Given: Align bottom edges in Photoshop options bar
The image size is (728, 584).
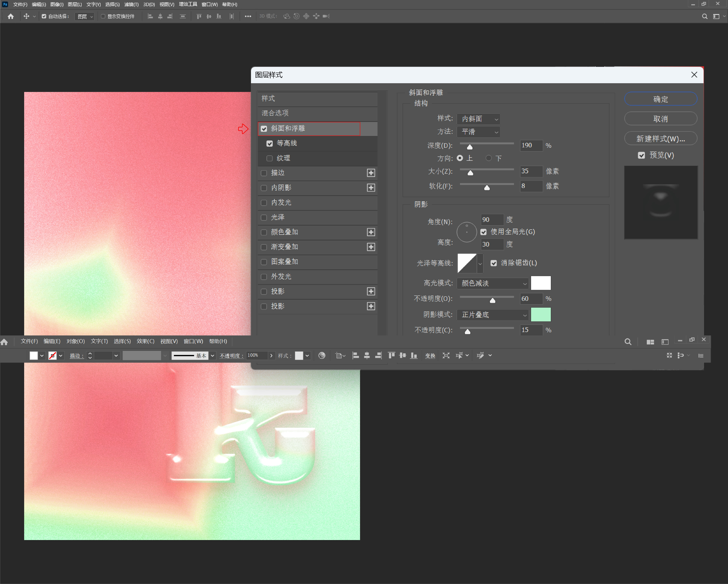Looking at the screenshot, I should click(219, 16).
